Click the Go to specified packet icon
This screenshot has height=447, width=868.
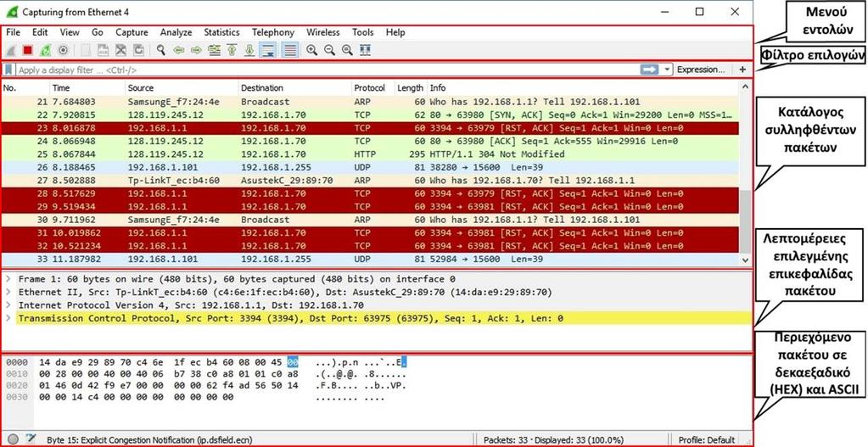click(x=214, y=50)
